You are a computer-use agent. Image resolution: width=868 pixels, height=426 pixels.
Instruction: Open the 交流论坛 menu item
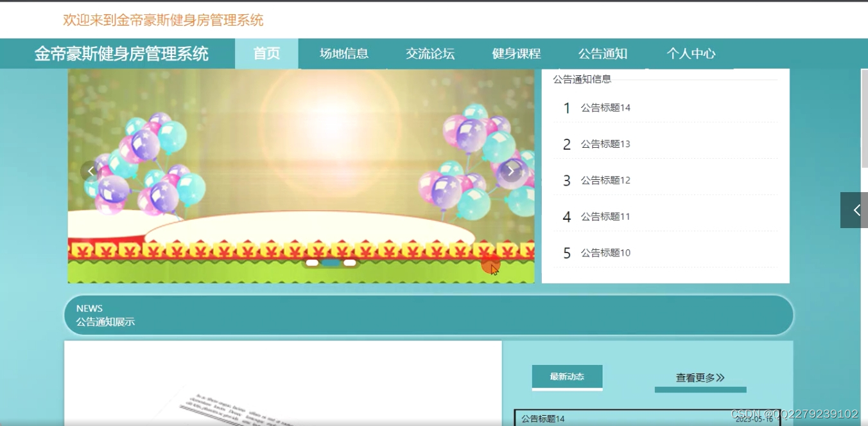click(x=430, y=53)
